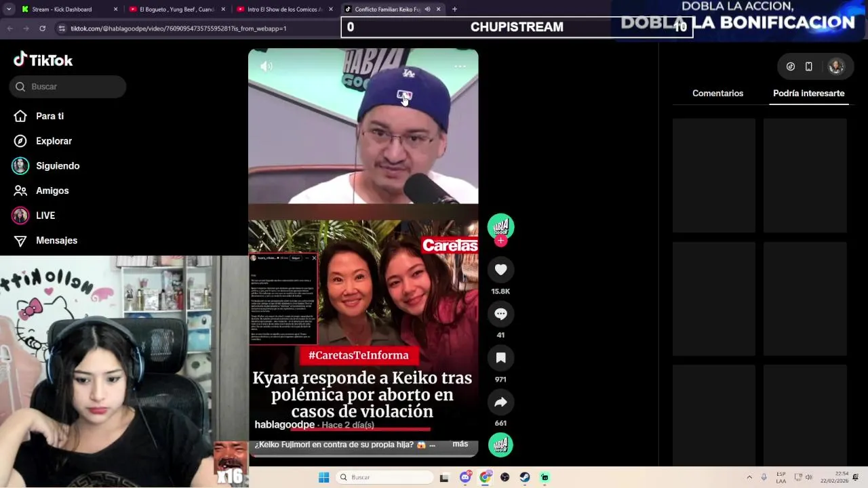Click the 971 saves count
This screenshot has height=488, width=868.
(500, 380)
